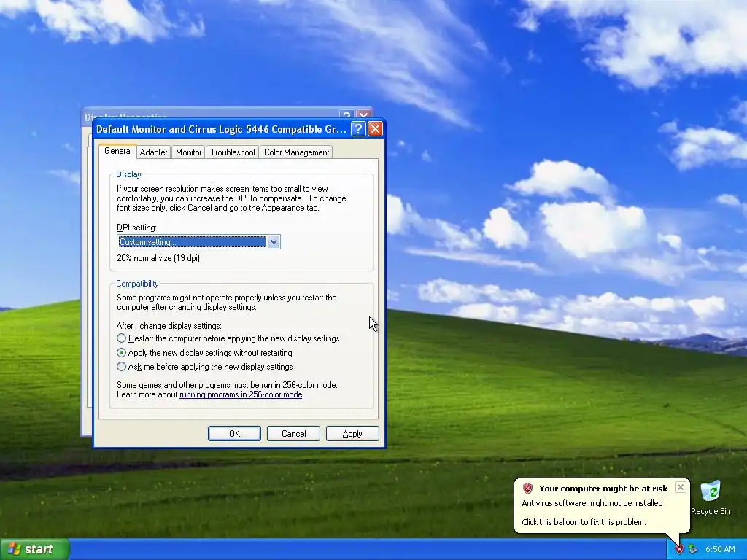This screenshot has width=747, height=560.
Task: Switch to the Adapter tab
Action: click(x=153, y=152)
